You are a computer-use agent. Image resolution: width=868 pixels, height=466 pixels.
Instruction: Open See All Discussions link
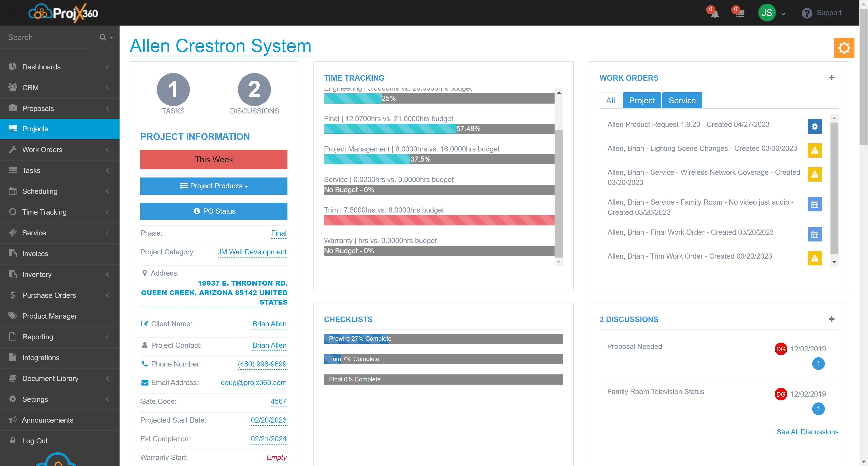click(807, 432)
